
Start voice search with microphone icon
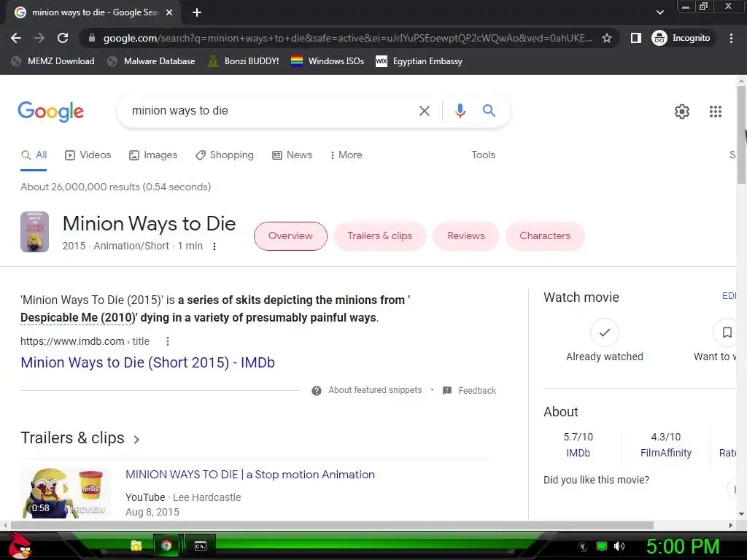(x=460, y=111)
